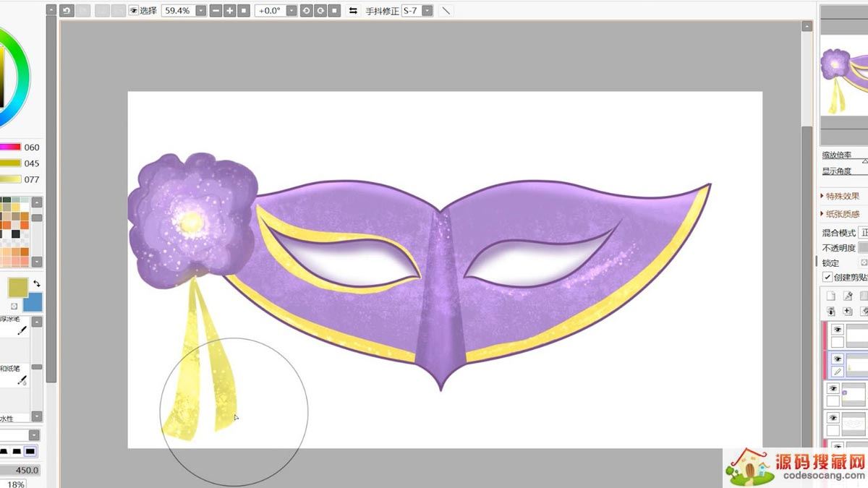Zoom out with the minus button
The width and height of the screenshot is (868, 488).
pyautogui.click(x=216, y=11)
